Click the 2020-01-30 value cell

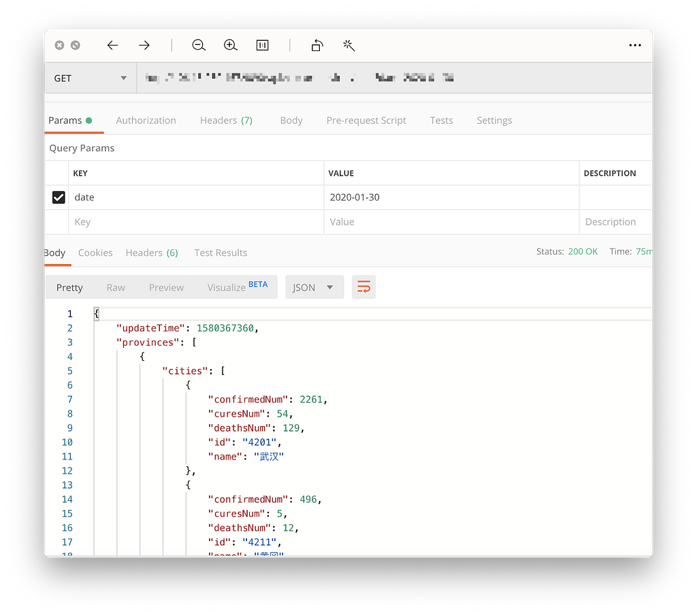coord(451,197)
